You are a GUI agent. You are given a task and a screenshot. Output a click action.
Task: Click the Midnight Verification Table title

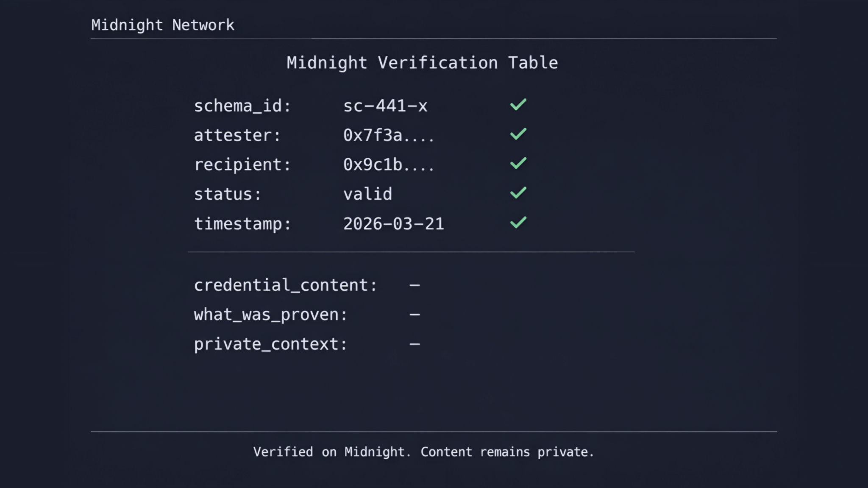(422, 63)
